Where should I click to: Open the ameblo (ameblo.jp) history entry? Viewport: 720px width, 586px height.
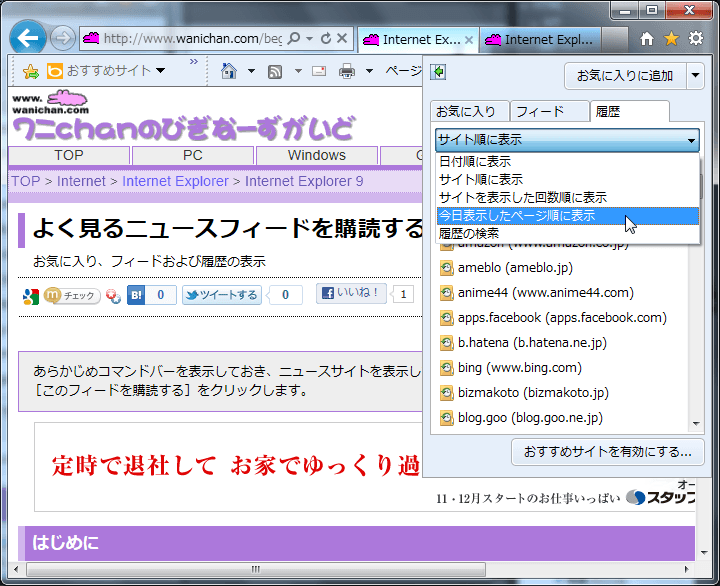[x=515, y=268]
